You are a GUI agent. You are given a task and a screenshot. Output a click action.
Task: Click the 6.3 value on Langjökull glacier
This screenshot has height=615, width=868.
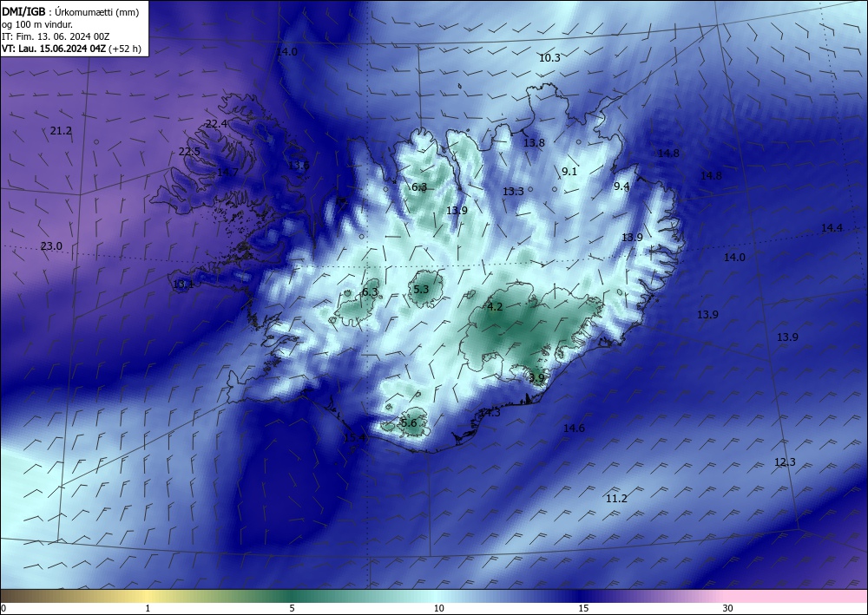(370, 291)
